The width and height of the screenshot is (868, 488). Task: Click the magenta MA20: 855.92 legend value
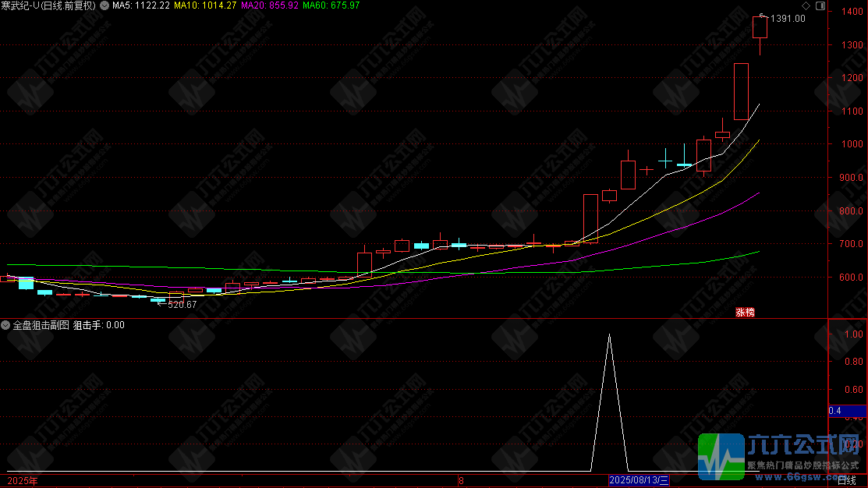pyautogui.click(x=270, y=5)
